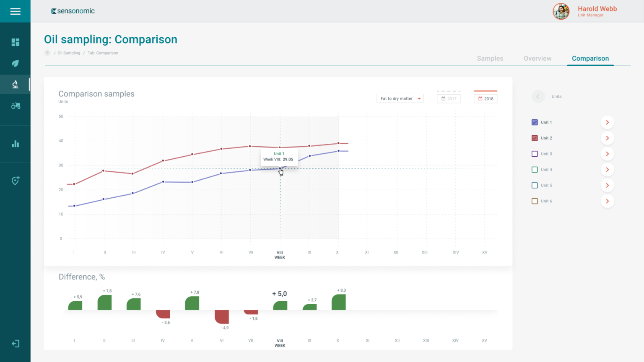Open the Fat to dry matter dropdown
644x362 pixels.
coord(400,98)
